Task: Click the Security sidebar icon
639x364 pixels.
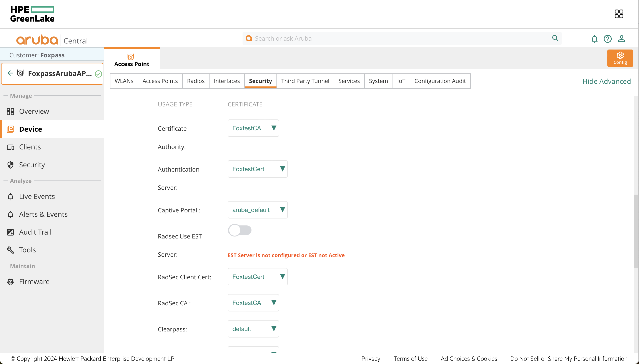Action: coord(10,164)
